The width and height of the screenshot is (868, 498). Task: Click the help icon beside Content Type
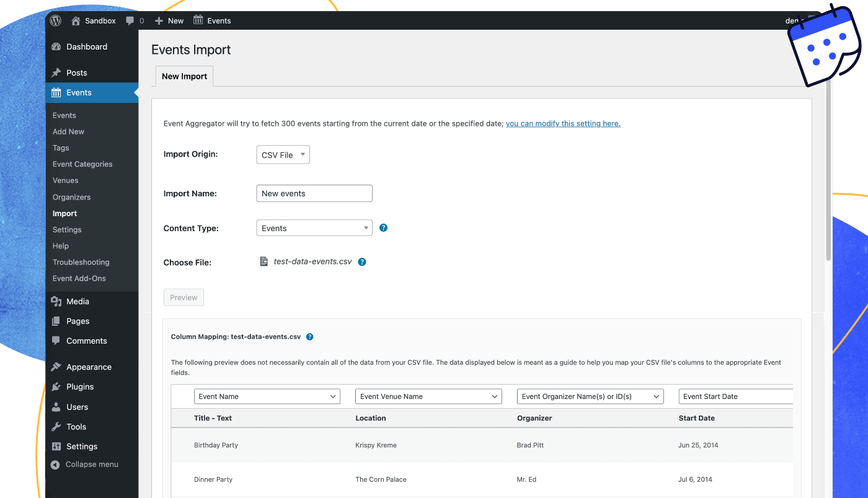(383, 228)
